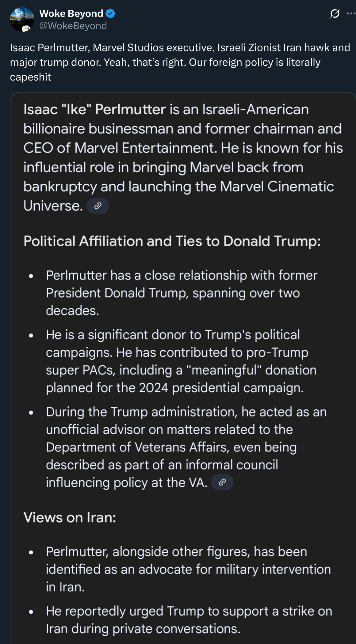Select the bullet about significant donor to campaigns
The width and height of the screenshot is (356, 644).
point(181,361)
